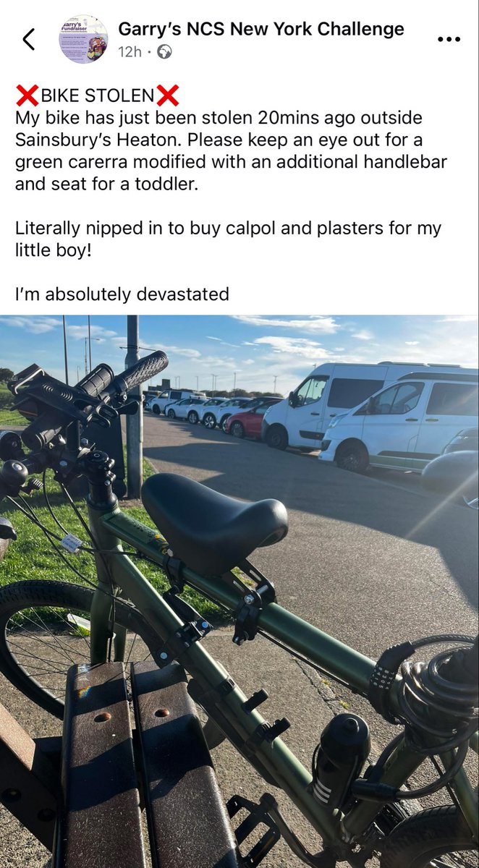Open Garry's Fundraiser profile picture
Image resolution: width=479 pixels, height=868 pixels.
click(83, 39)
